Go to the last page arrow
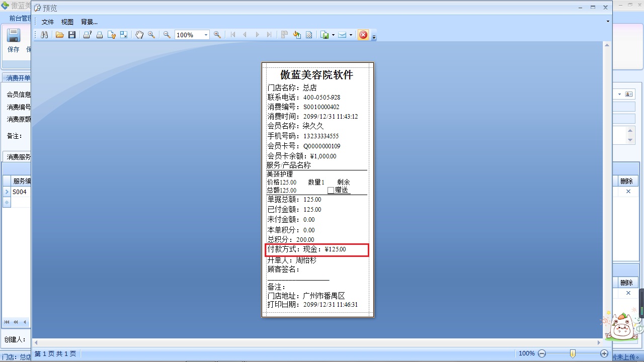This screenshot has height=362, width=644. tap(269, 35)
